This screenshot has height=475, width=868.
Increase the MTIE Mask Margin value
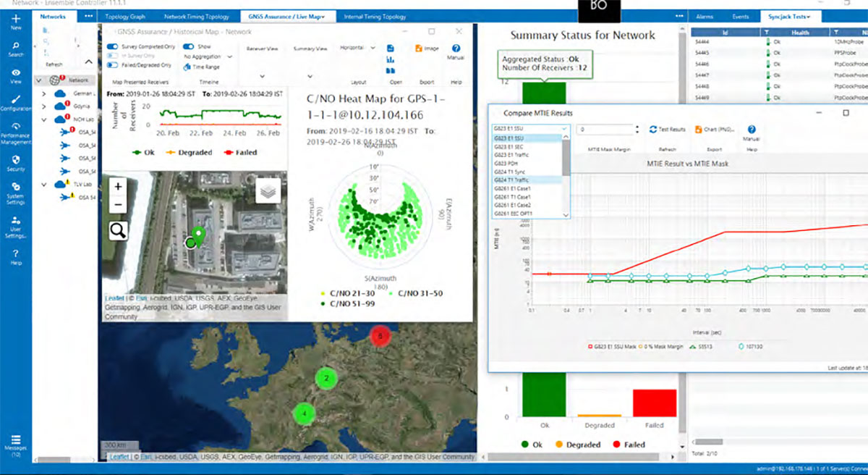pyautogui.click(x=637, y=126)
